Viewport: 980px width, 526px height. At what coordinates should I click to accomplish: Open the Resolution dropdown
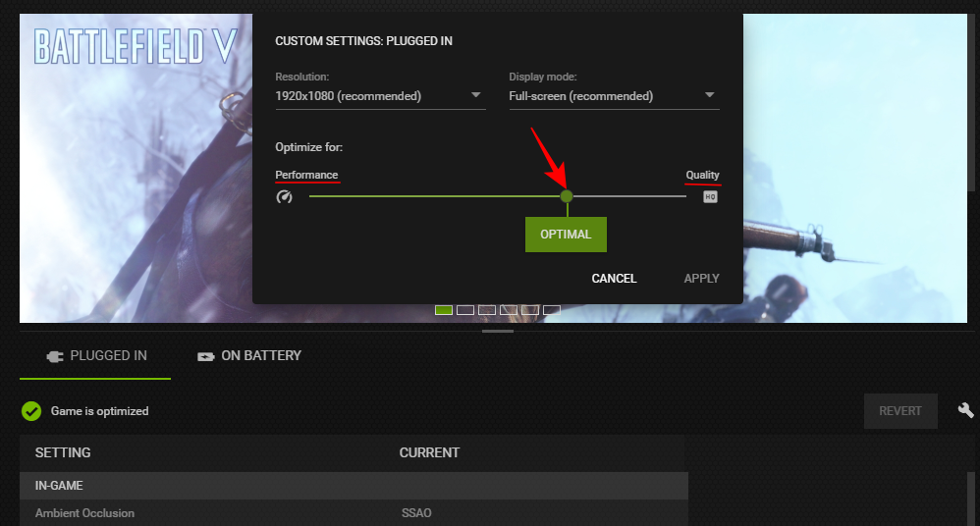click(x=380, y=96)
